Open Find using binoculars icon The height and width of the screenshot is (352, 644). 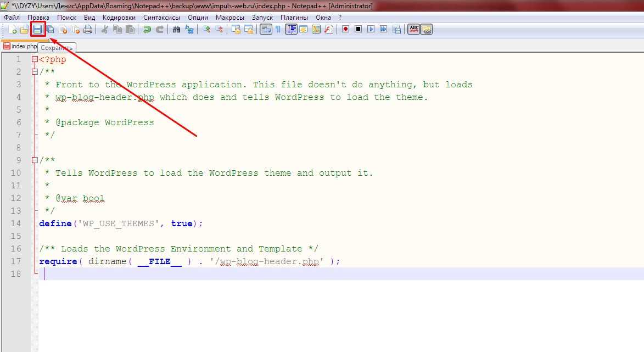coord(176,30)
